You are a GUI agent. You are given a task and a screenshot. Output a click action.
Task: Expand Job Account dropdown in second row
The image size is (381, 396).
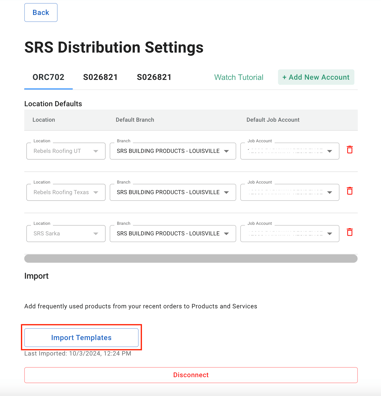[290, 192]
